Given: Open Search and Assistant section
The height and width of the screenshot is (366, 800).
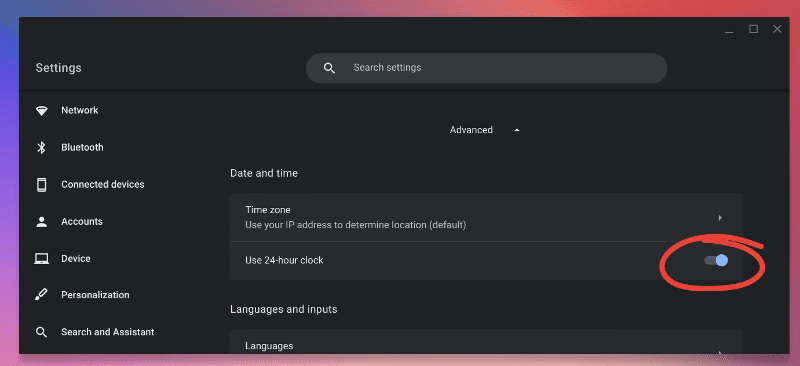Looking at the screenshot, I should (x=108, y=332).
